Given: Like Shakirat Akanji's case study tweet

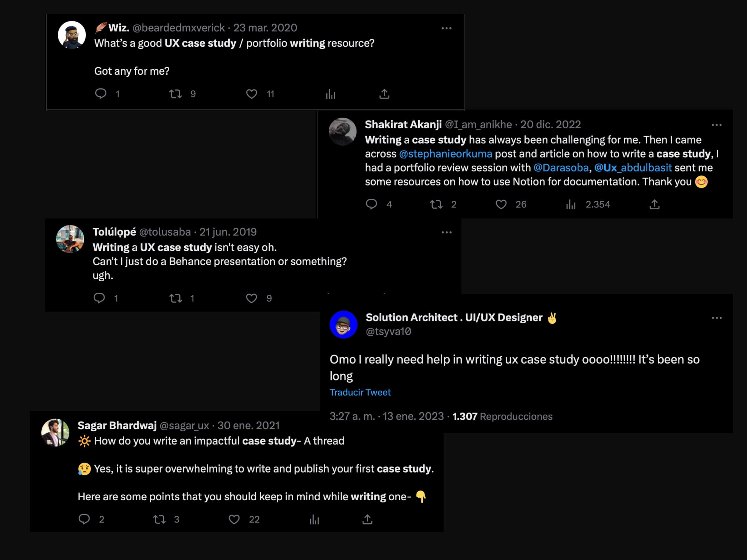Looking at the screenshot, I should (x=501, y=204).
